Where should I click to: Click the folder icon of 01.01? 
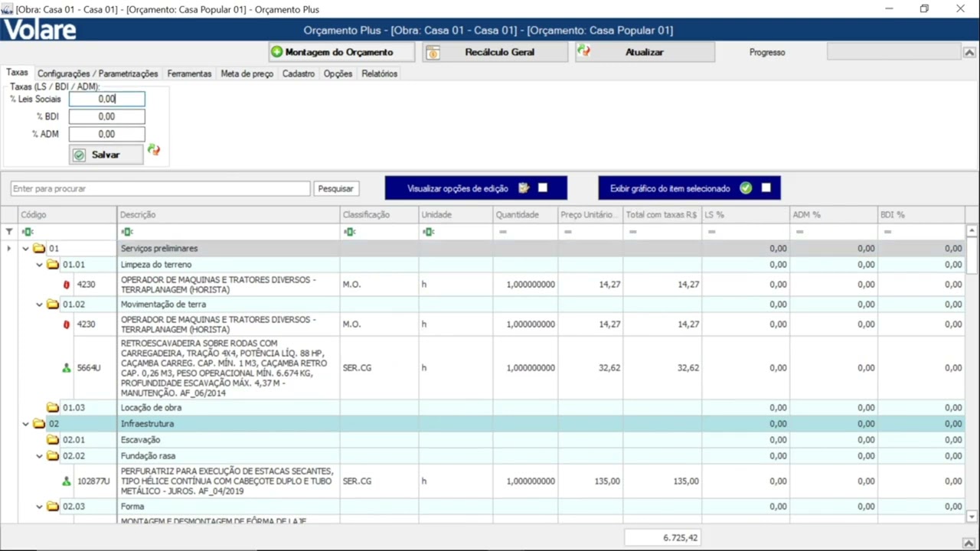tap(53, 264)
